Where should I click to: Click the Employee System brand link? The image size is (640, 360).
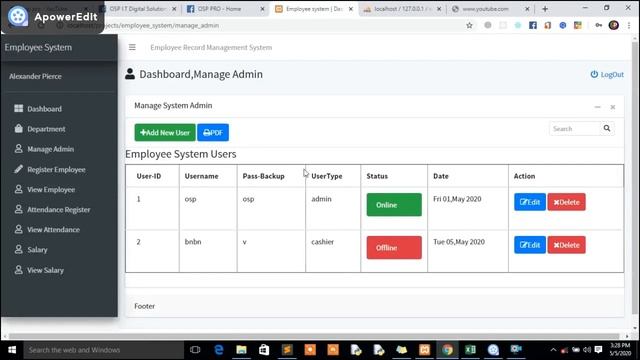38,47
